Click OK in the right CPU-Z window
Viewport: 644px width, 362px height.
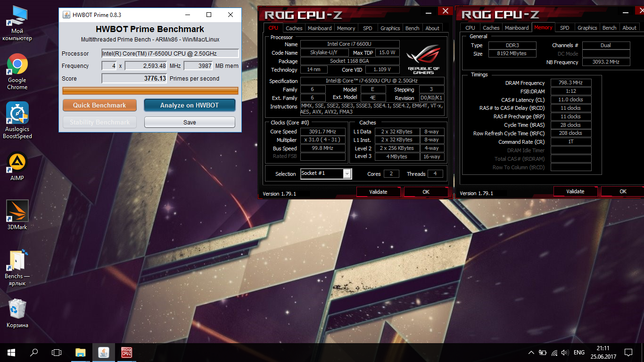tap(623, 191)
